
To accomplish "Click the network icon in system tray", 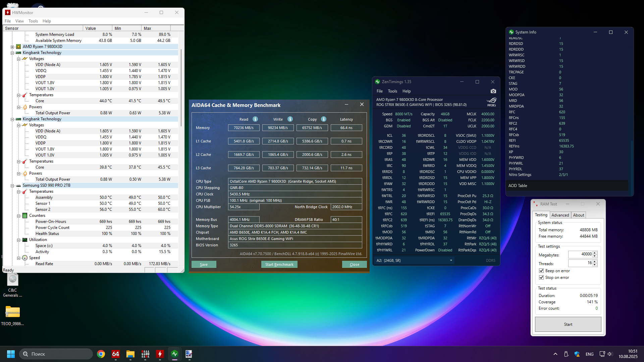I will pyautogui.click(x=602, y=354).
